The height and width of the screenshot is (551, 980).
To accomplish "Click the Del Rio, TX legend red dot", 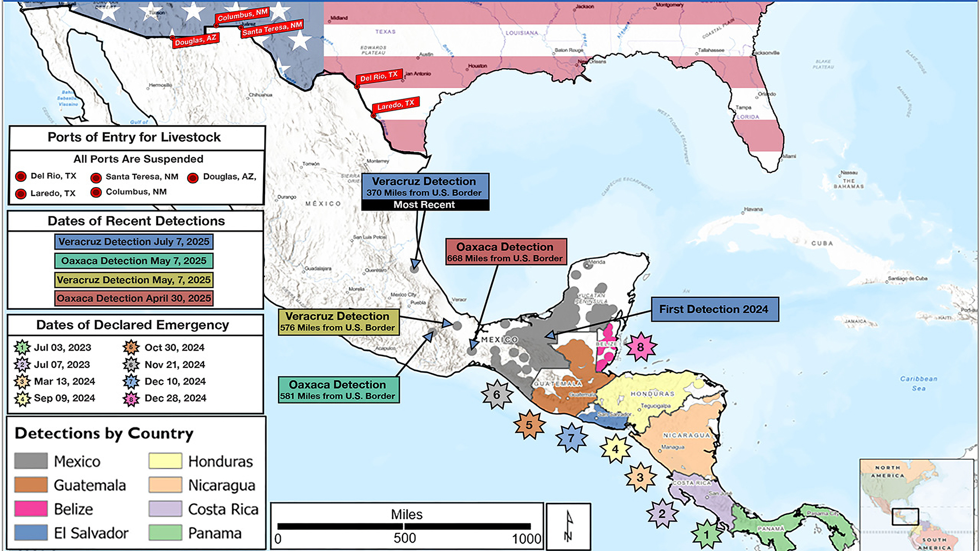I will 21,176.
